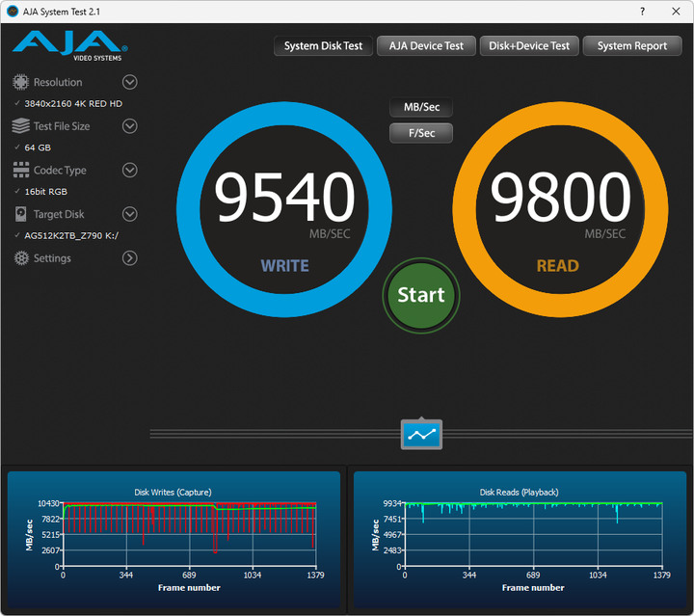
Task: Click the Resolution label
Action: 58,82
